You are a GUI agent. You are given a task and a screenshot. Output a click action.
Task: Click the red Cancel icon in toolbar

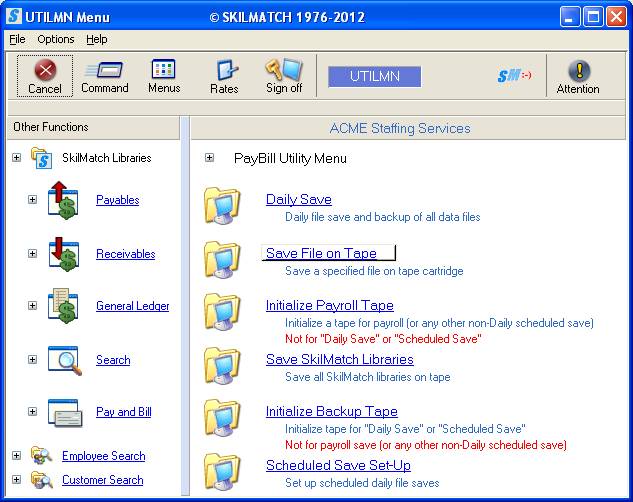45,70
